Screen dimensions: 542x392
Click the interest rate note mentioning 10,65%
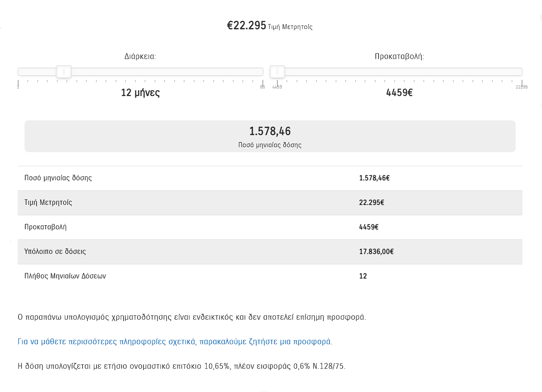click(181, 366)
